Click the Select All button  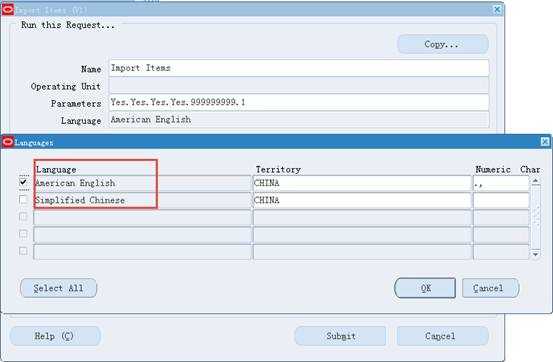[x=59, y=288]
